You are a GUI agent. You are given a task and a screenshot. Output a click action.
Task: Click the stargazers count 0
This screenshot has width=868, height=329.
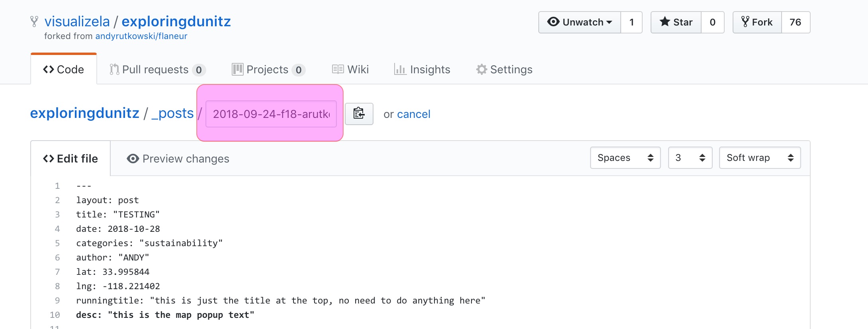coord(713,22)
